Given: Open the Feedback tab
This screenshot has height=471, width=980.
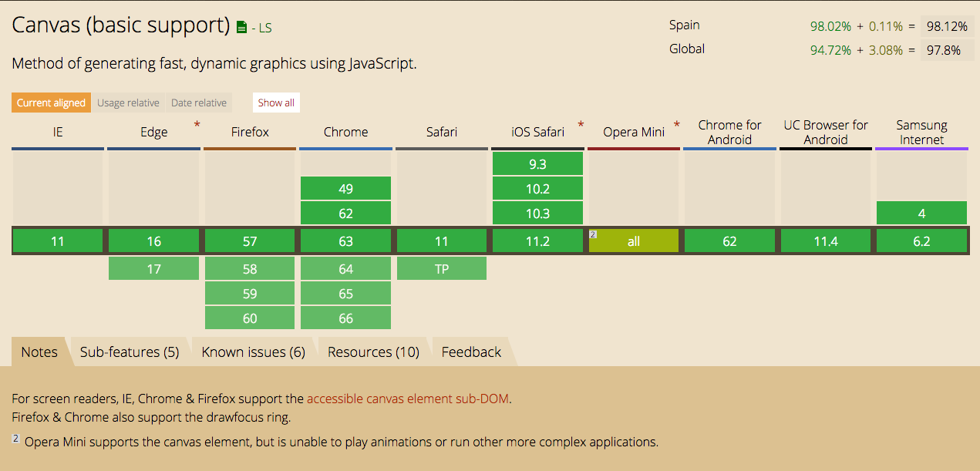Looking at the screenshot, I should point(471,352).
